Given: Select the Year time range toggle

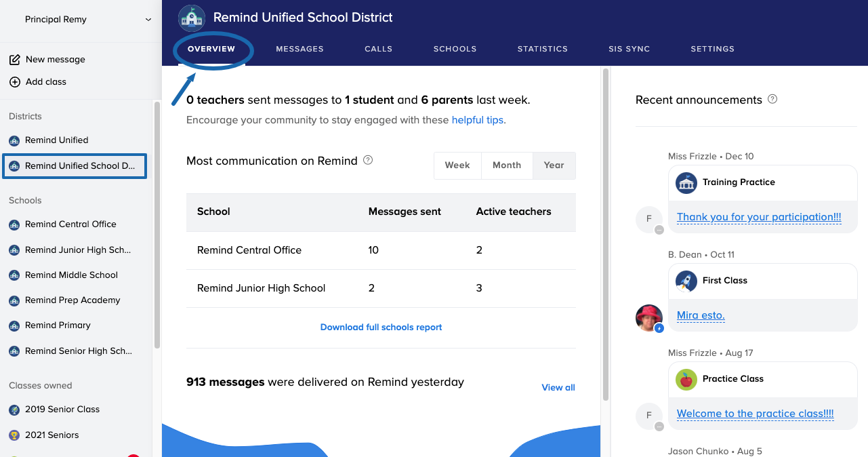Looking at the screenshot, I should 554,165.
